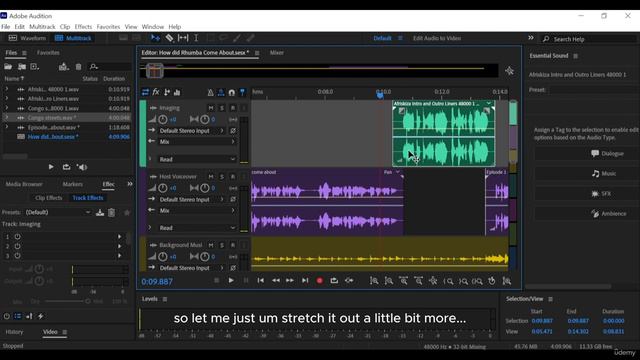Toggle the metronome icon

210,93
